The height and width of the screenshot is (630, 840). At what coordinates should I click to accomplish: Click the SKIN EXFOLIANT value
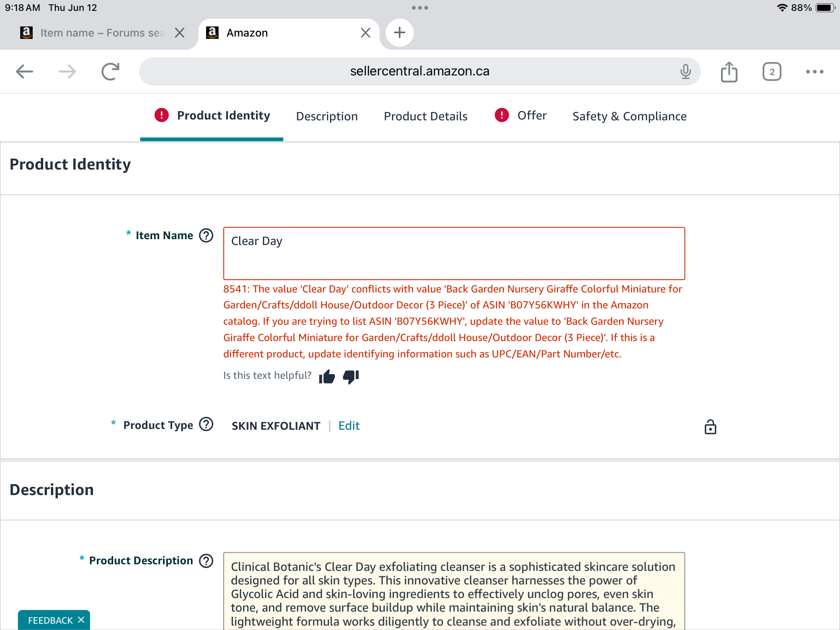(276, 426)
